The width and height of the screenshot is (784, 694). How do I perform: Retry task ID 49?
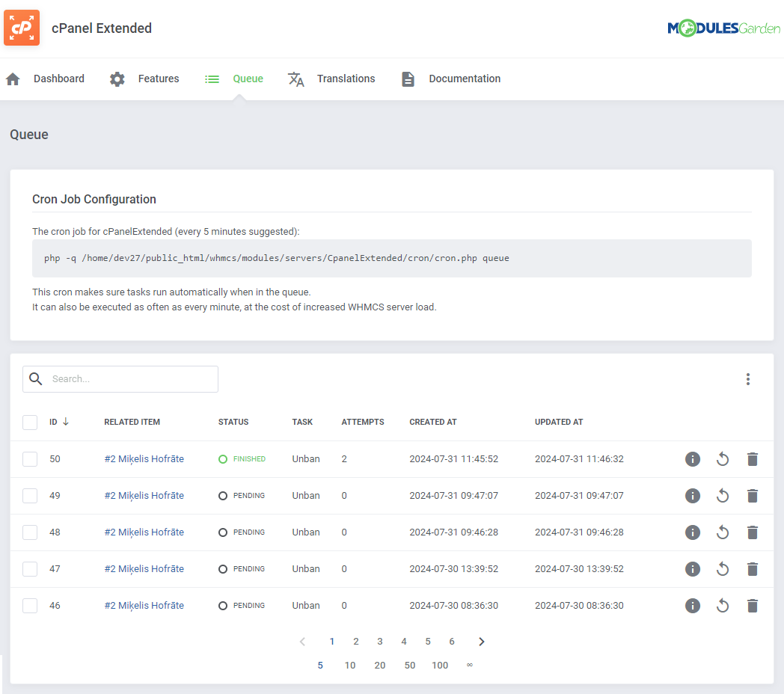click(x=723, y=496)
